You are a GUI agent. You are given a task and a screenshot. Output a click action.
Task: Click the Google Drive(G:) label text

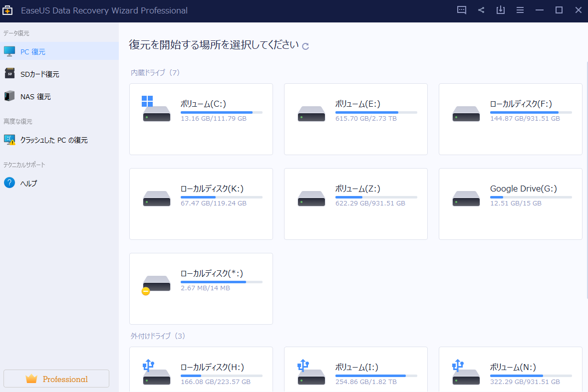(524, 189)
